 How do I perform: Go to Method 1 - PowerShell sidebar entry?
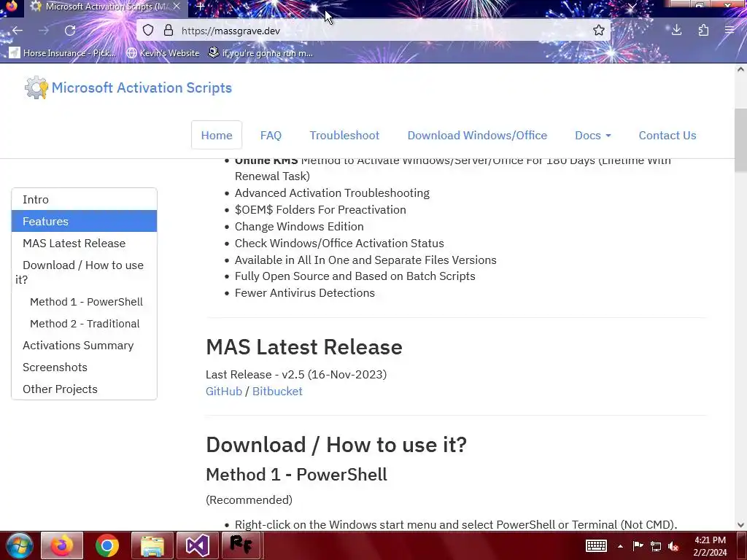tap(86, 302)
